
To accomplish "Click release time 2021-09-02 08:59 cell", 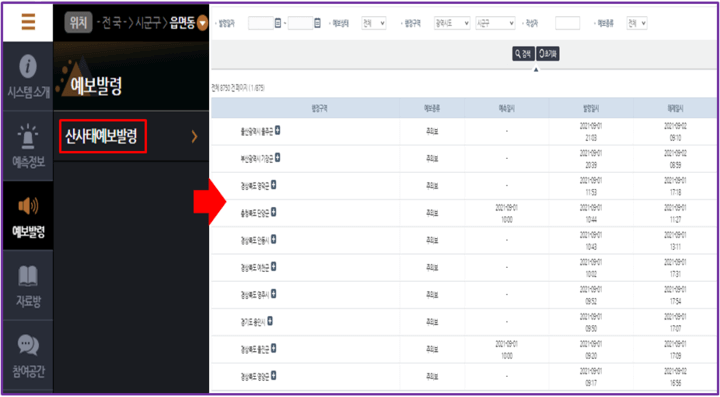I will tap(675, 158).
